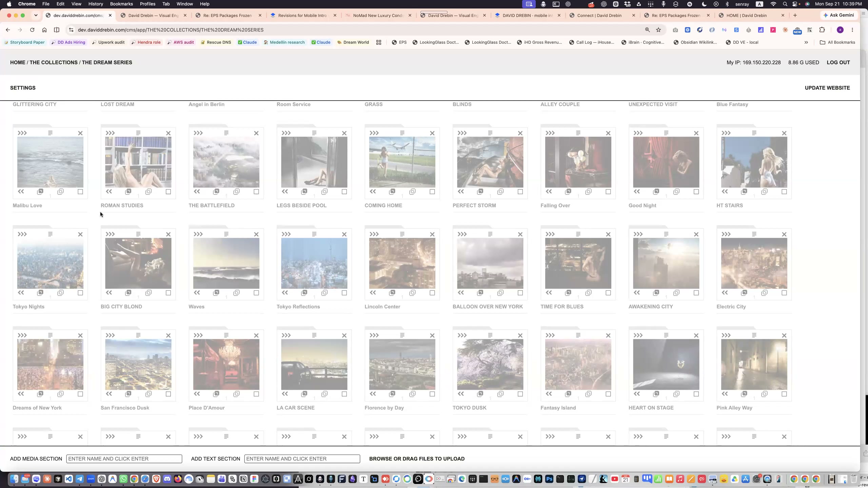
Task: Click the >>> icon on Place D'Amour card
Action: (x=198, y=335)
